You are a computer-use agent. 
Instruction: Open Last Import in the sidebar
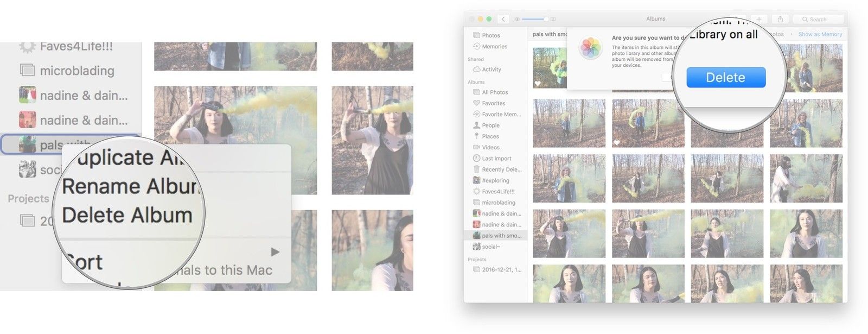pyautogui.click(x=496, y=159)
